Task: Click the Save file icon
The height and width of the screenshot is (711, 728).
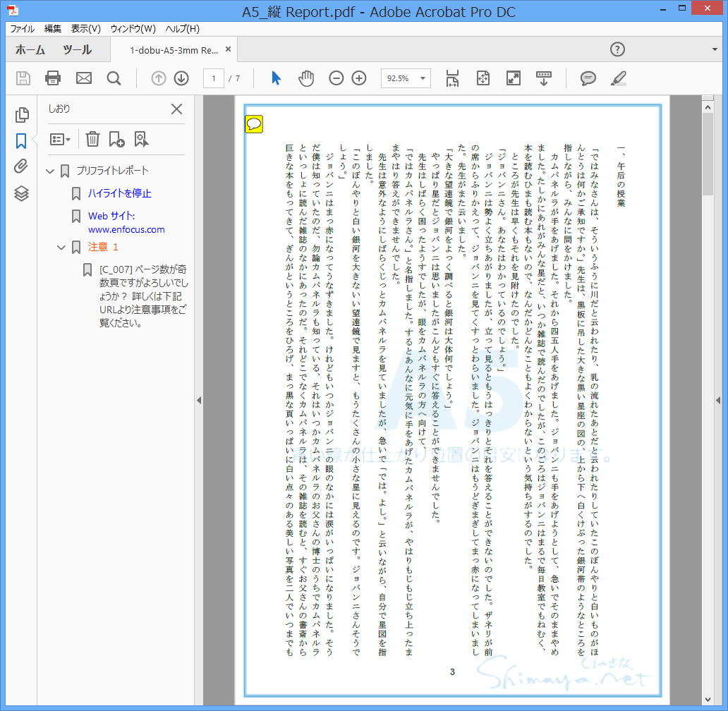Action: coord(23,78)
